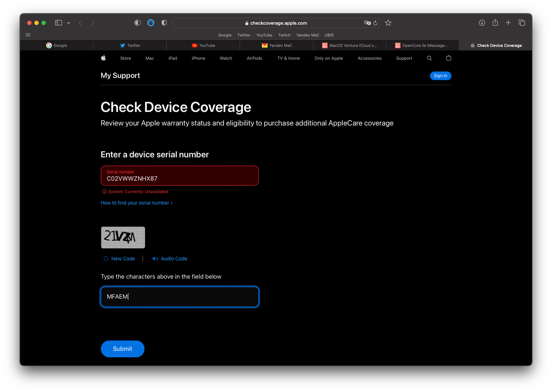Click the Share icon in toolbar
This screenshot has width=552, height=392.
[x=495, y=23]
